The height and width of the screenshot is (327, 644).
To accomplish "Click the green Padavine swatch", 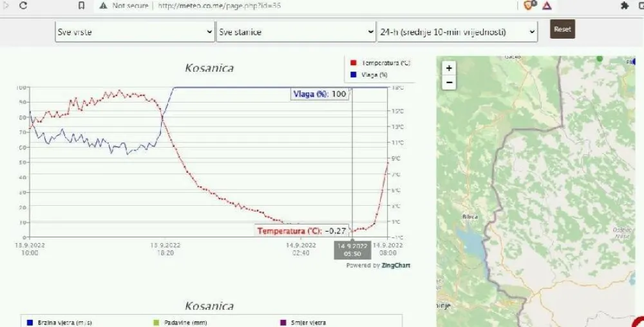I will (156, 323).
